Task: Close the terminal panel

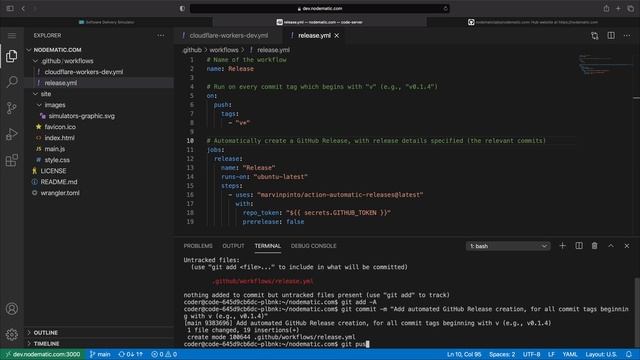Action: pyautogui.click(x=627, y=246)
